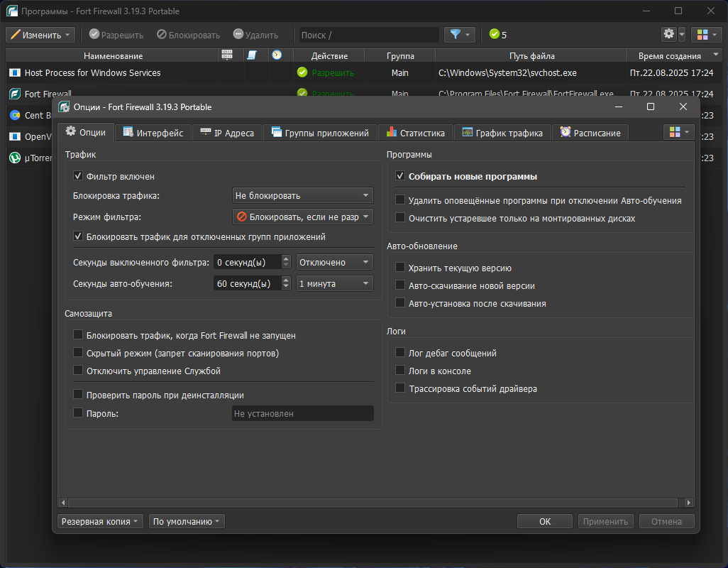Toggle Собирать новые программы checkbox
Viewport: 728px width, 568px height.
click(x=400, y=176)
